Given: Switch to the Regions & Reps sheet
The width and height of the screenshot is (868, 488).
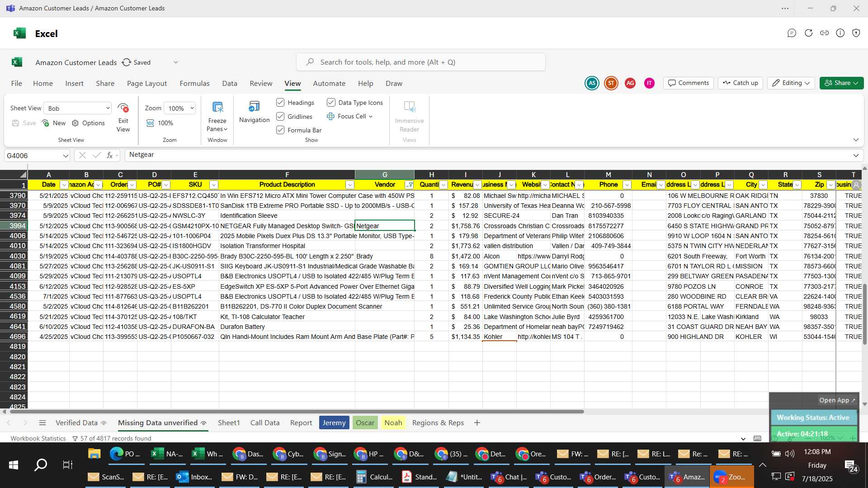Looking at the screenshot, I should pos(438,423).
